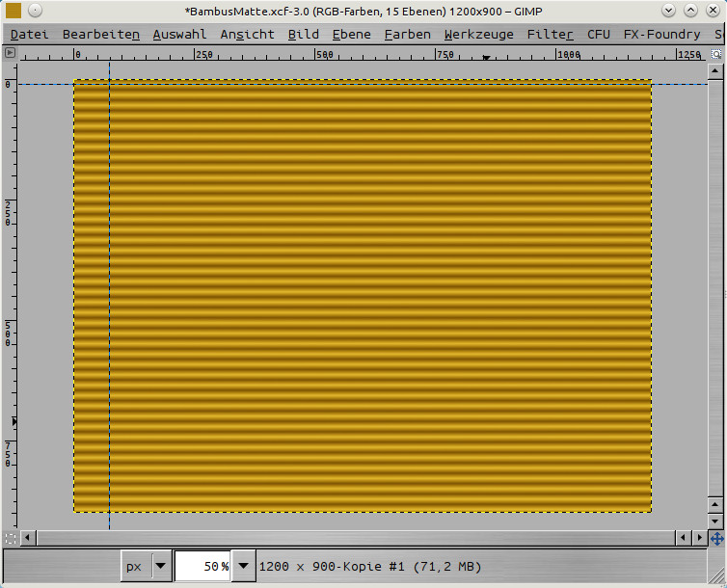Open the Ebene menu
This screenshot has width=727, height=588.
coord(351,34)
